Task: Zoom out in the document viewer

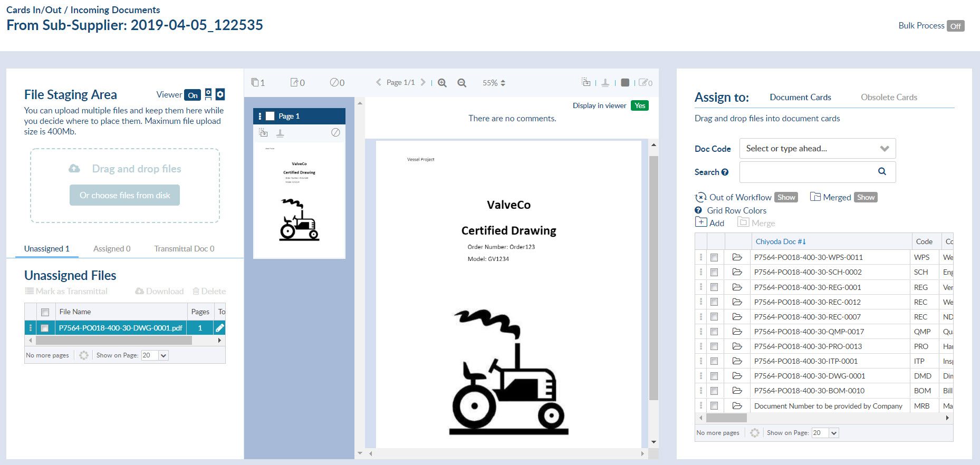Action: (x=462, y=83)
